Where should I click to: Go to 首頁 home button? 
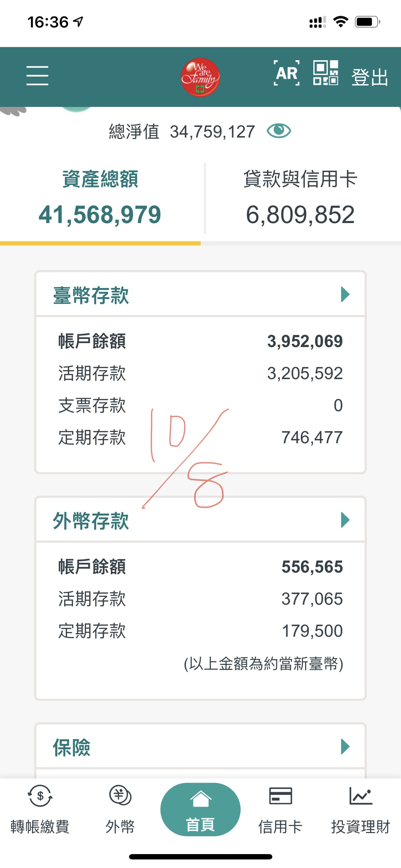(200, 810)
